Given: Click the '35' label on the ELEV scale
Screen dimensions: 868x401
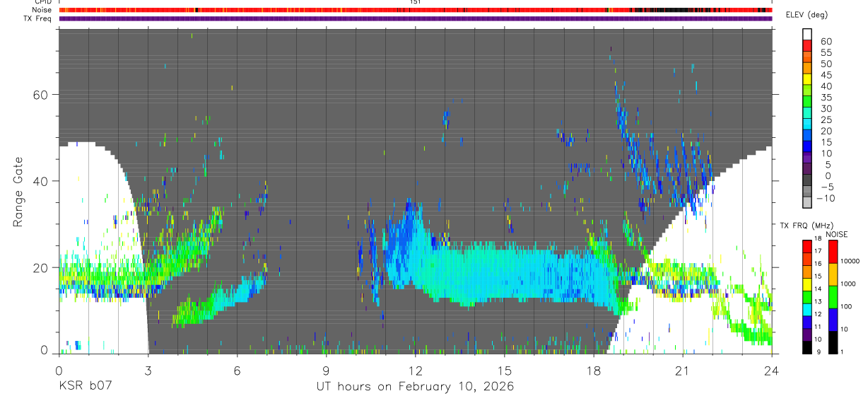Looking at the screenshot, I should tap(826, 98).
